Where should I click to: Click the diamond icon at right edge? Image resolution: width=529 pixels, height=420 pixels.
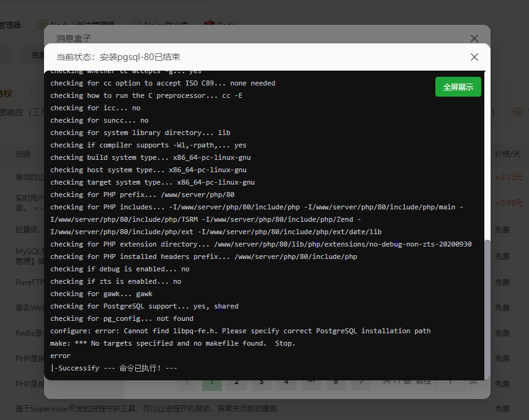tap(518, 112)
